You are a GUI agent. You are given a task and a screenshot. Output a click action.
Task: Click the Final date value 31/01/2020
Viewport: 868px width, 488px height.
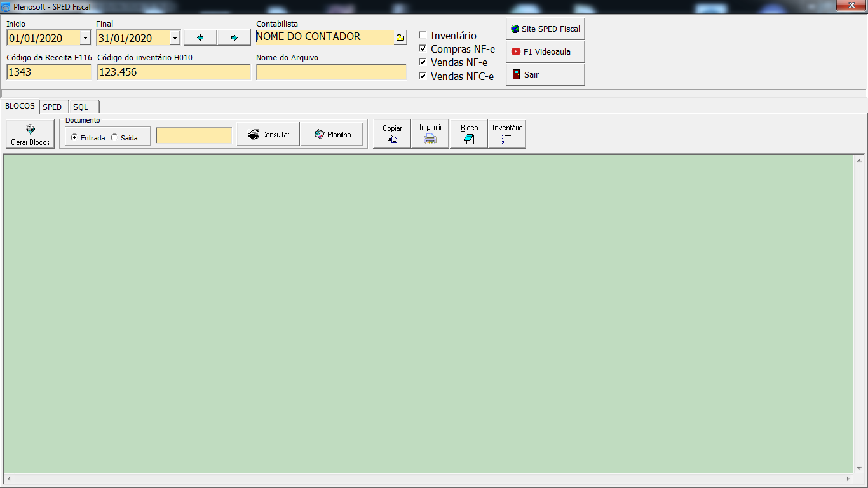coord(125,38)
